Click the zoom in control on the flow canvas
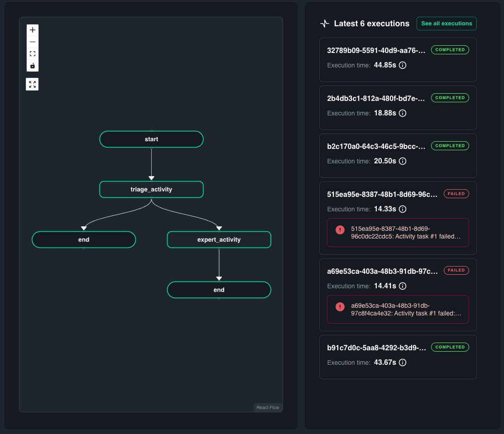504x434 pixels. pyautogui.click(x=32, y=30)
